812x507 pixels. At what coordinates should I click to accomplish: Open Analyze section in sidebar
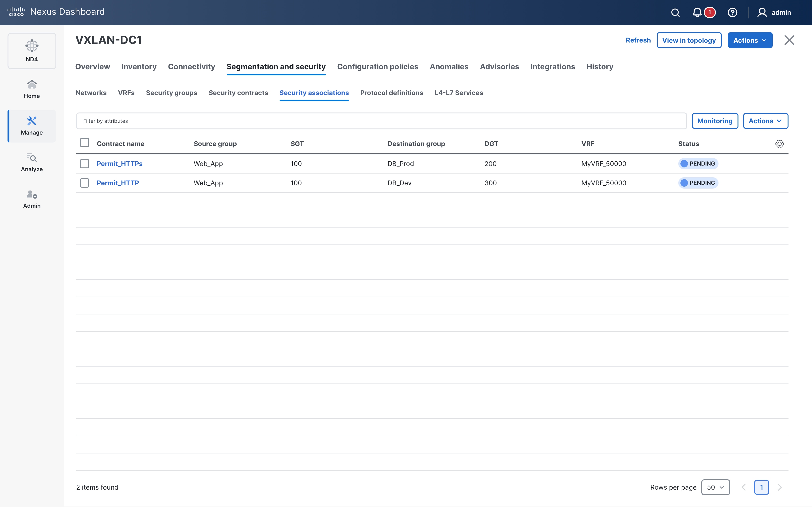point(32,163)
